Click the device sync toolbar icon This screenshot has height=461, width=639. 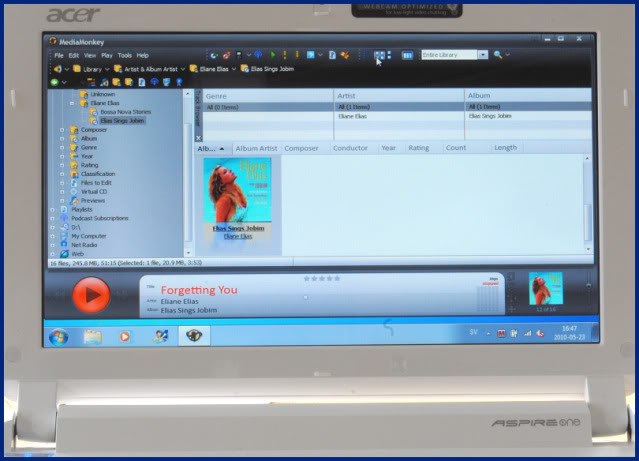[239, 55]
